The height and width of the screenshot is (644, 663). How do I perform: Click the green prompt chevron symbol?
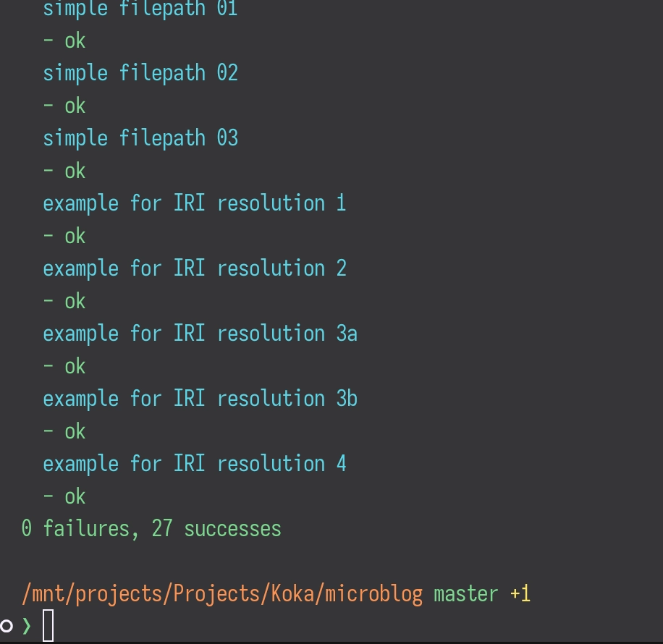pyautogui.click(x=27, y=626)
